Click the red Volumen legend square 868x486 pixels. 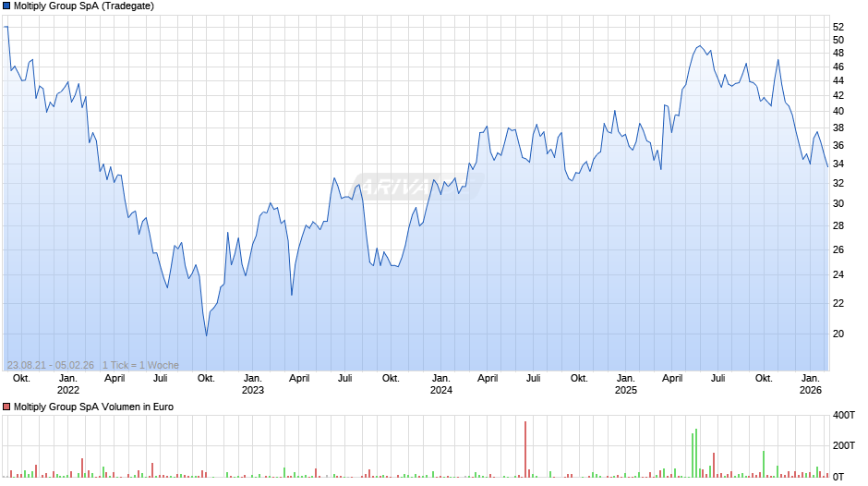click(x=6, y=407)
